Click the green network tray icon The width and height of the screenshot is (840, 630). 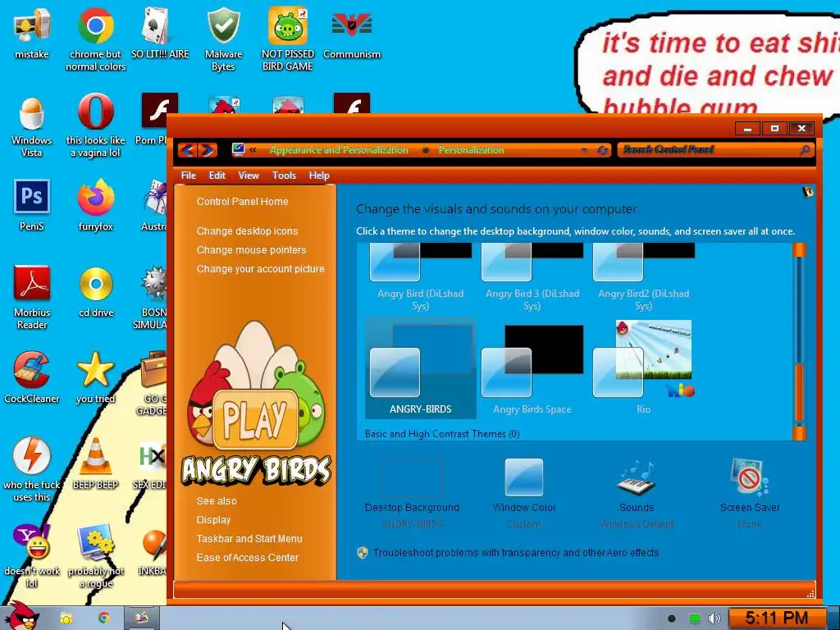(x=694, y=619)
